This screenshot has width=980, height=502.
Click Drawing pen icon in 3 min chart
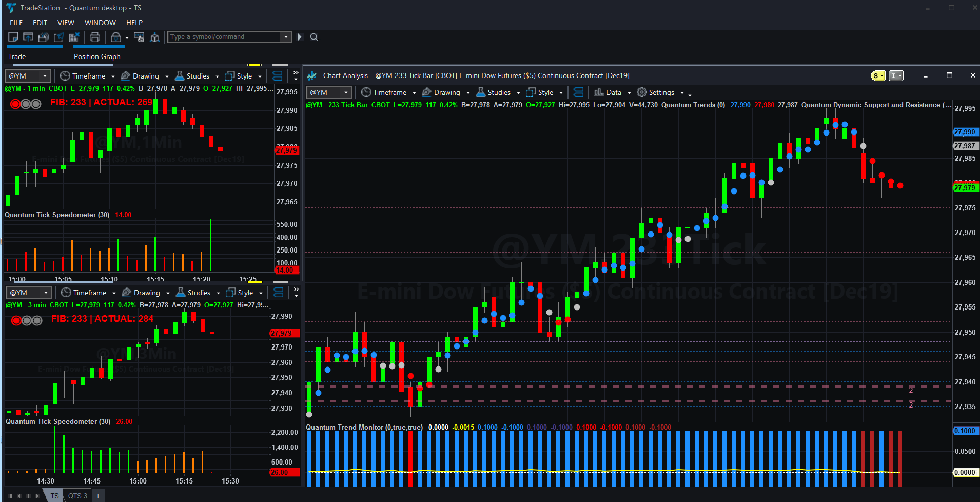127,293
